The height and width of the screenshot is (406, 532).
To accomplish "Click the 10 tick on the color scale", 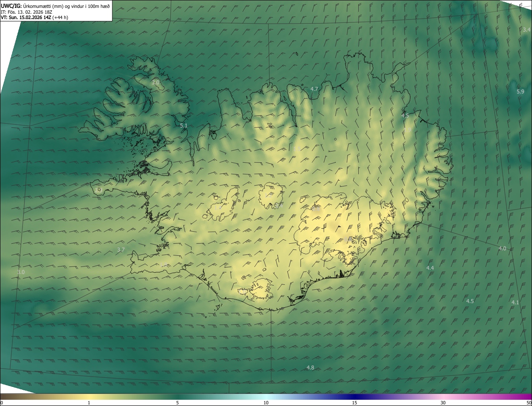I will click(x=266, y=403).
